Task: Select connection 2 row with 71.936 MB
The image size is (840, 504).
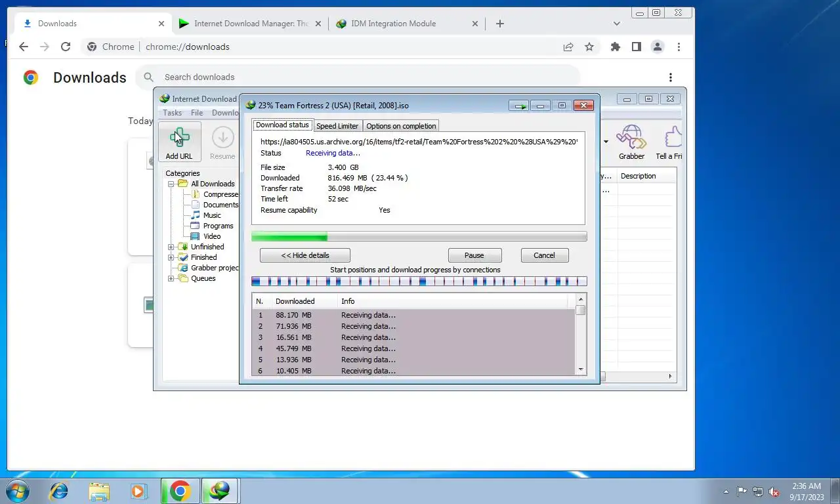Action: click(x=413, y=326)
